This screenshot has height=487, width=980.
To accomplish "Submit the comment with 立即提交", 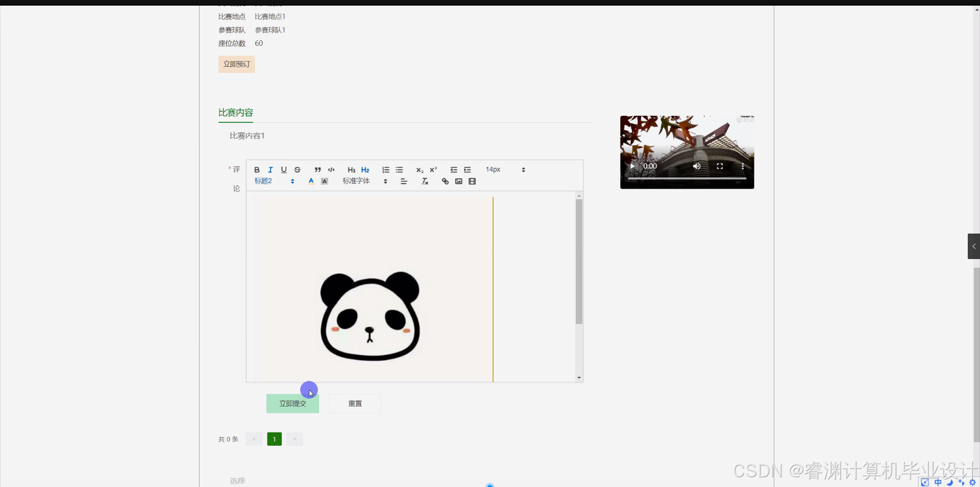I will (292, 403).
